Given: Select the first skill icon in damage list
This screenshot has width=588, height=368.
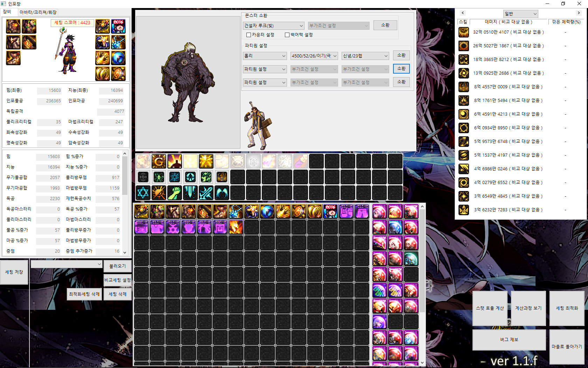Looking at the screenshot, I should tap(464, 32).
